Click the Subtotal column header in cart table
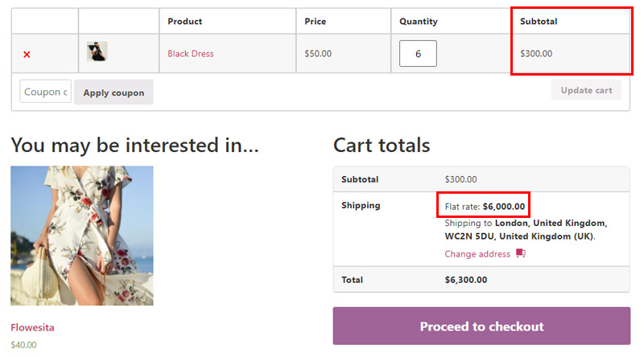The image size is (644, 357). [x=539, y=22]
